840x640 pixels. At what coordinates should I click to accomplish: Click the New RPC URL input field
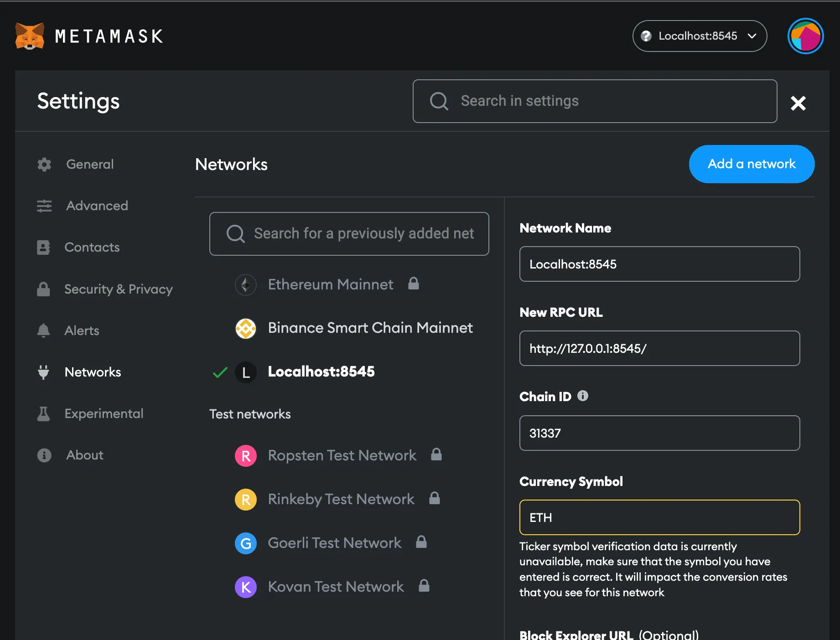[x=659, y=348]
